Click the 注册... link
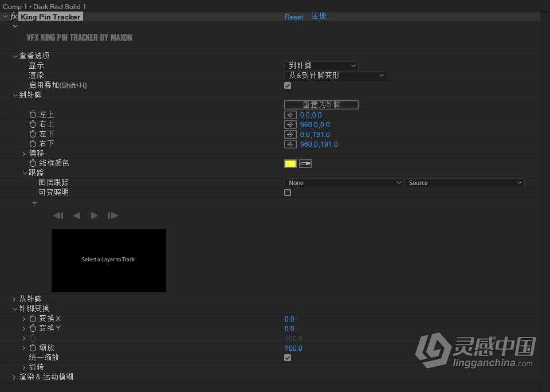The image size is (550, 392). coord(321,16)
